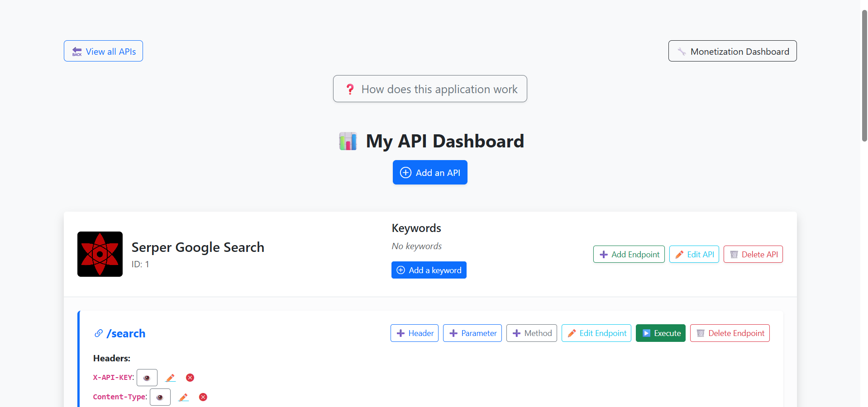Click the 'ID: 1' text
The width and height of the screenshot is (868, 407).
[140, 264]
